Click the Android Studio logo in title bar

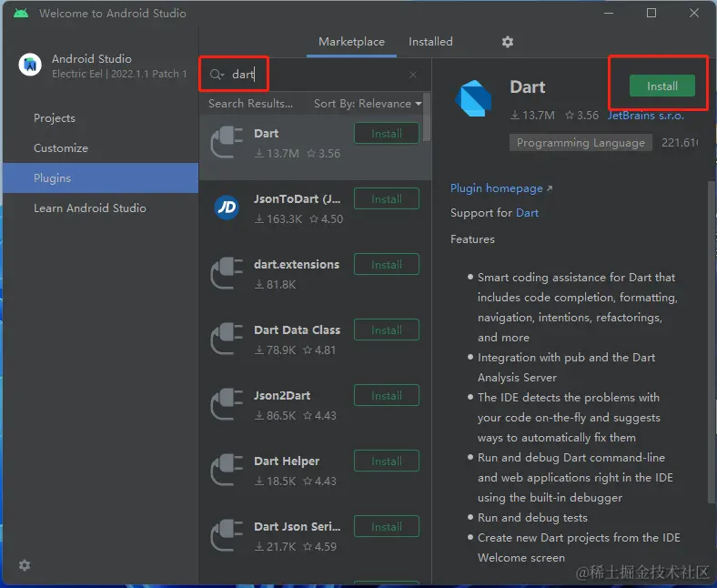pos(21,13)
